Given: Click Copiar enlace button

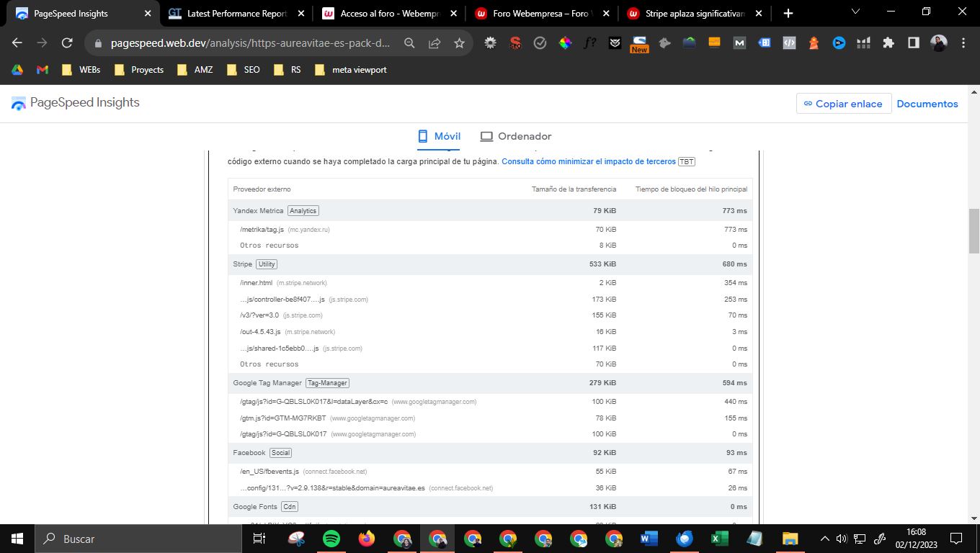Looking at the screenshot, I should point(844,104).
